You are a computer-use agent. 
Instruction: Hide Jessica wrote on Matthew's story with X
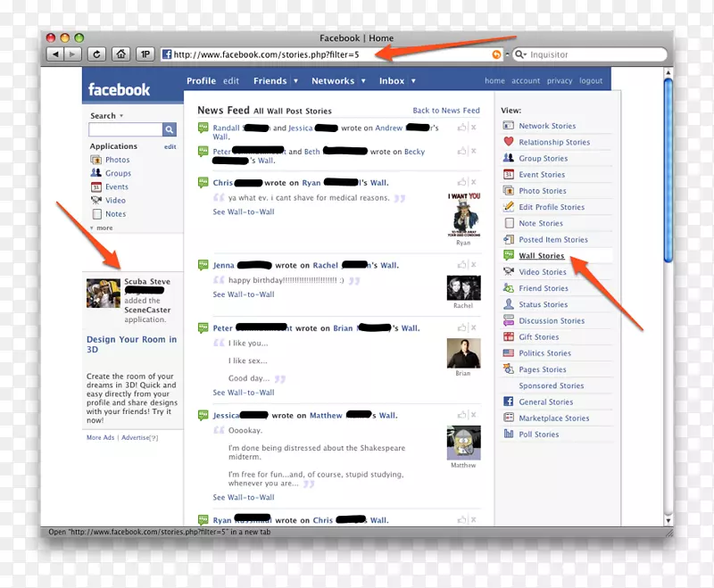(x=474, y=415)
